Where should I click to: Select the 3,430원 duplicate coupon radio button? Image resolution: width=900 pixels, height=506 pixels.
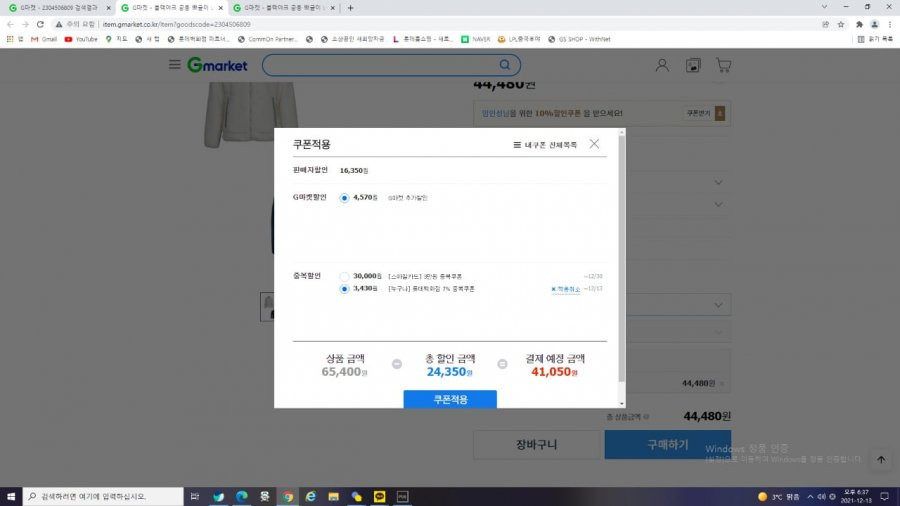pos(344,289)
